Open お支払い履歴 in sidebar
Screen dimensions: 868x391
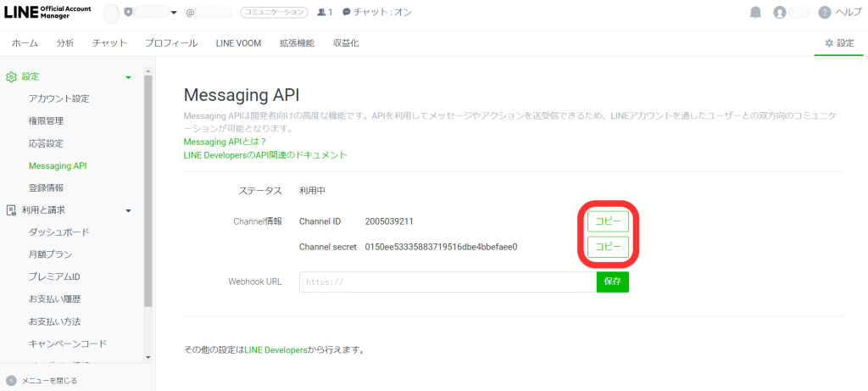click(55, 299)
